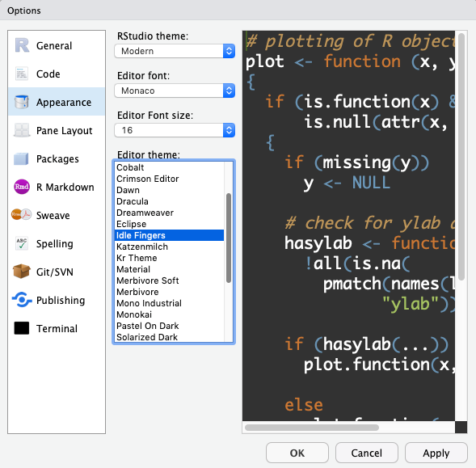Select the Dracula editor theme
The width and height of the screenshot is (476, 468).
point(170,201)
